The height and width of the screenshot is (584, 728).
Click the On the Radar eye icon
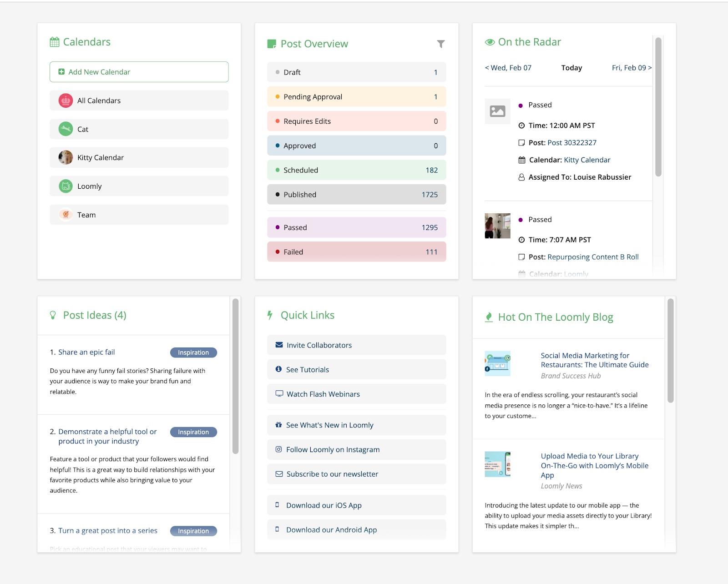coord(490,42)
